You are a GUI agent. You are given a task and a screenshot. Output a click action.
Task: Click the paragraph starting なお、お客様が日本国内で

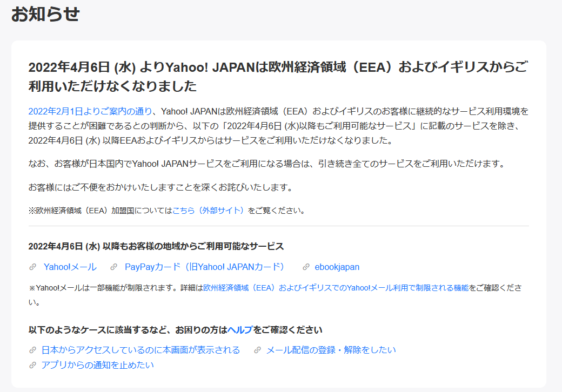point(267,164)
